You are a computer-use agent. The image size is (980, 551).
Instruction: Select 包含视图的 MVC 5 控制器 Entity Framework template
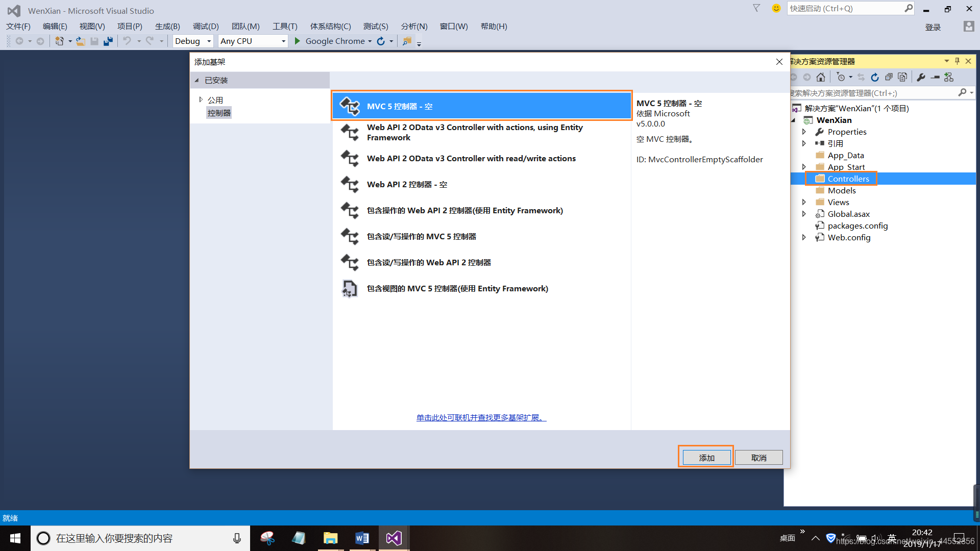[482, 288]
